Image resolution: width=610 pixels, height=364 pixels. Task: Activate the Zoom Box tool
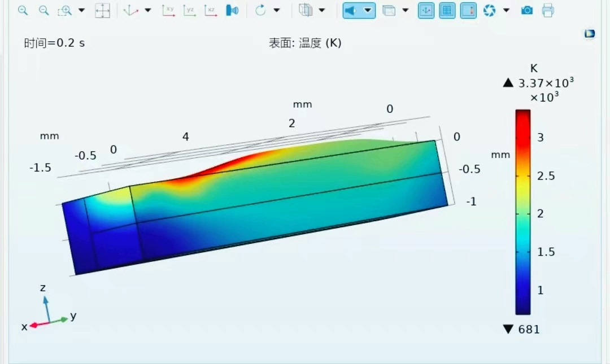[x=64, y=11]
